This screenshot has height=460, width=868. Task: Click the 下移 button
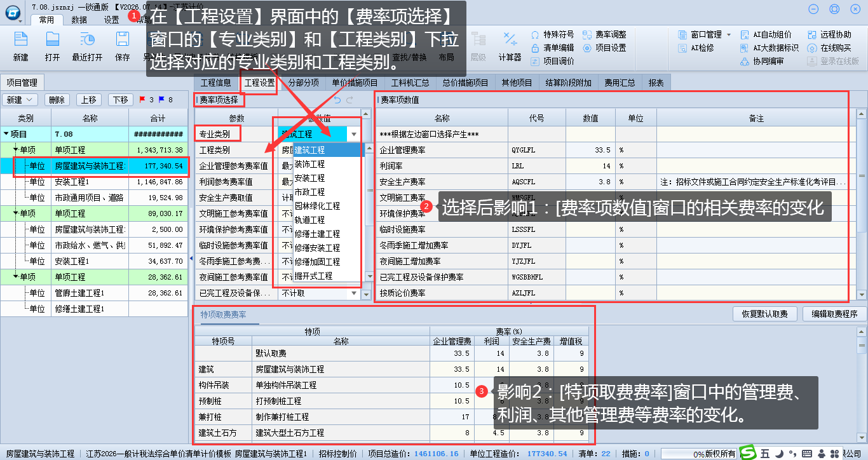(x=120, y=100)
